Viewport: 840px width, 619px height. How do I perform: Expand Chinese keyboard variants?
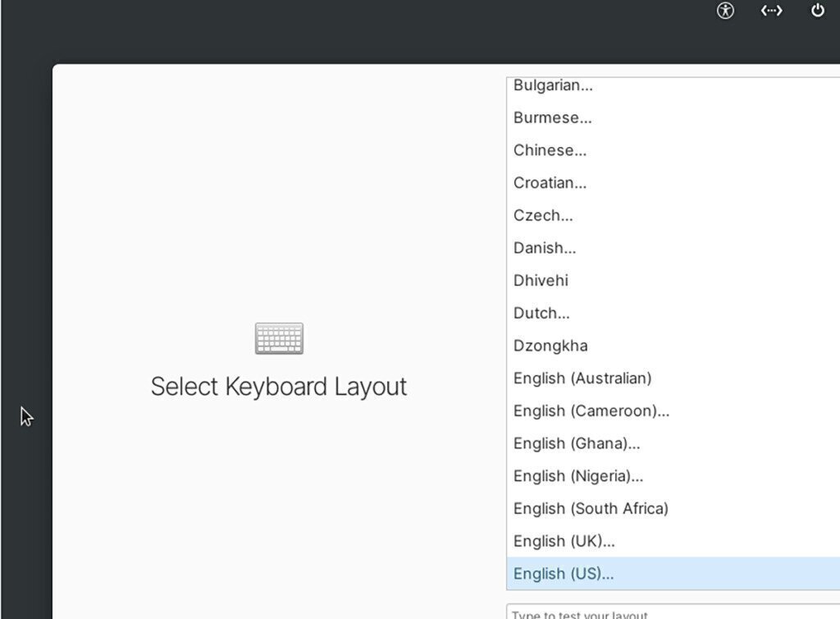[550, 150]
